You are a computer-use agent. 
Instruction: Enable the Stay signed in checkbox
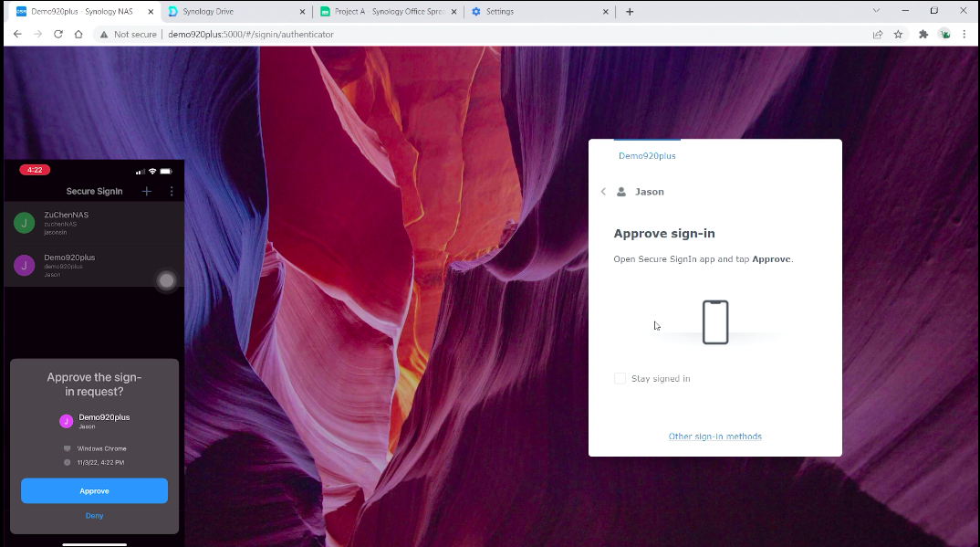(x=620, y=378)
